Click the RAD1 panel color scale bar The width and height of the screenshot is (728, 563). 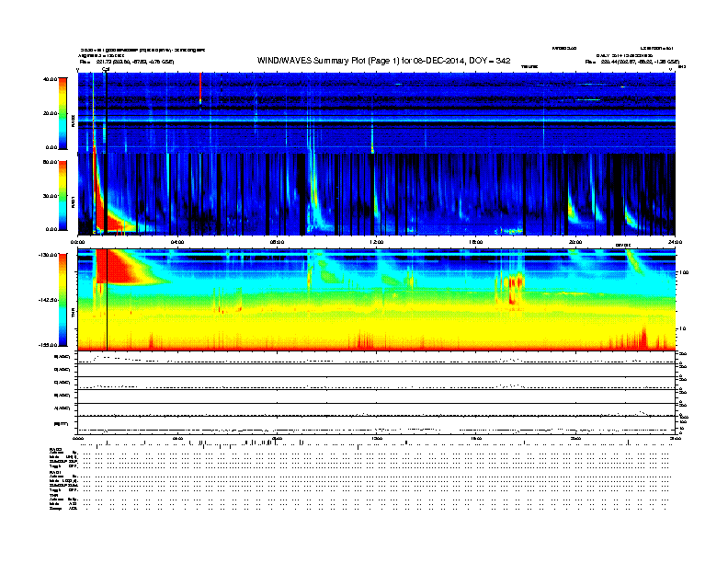point(63,195)
